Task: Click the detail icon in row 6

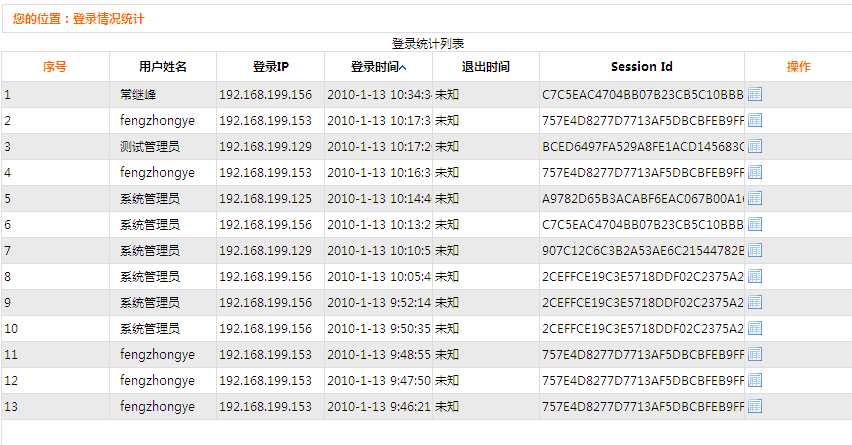Action: (x=755, y=225)
